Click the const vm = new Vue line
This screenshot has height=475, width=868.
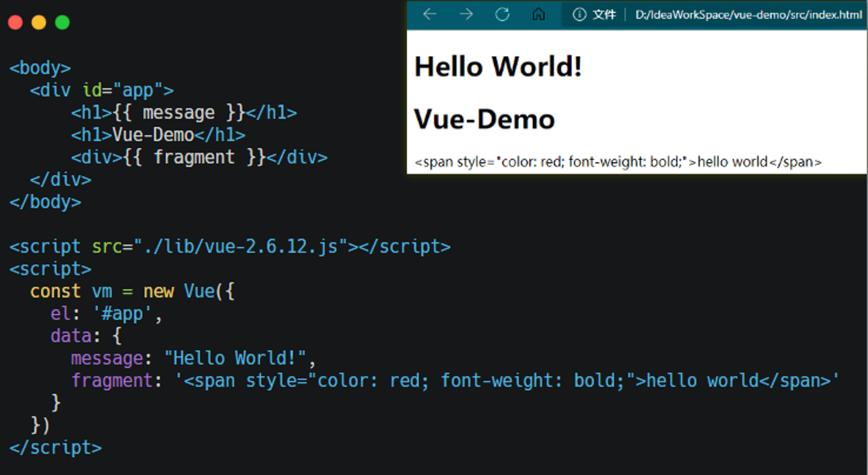click(132, 291)
